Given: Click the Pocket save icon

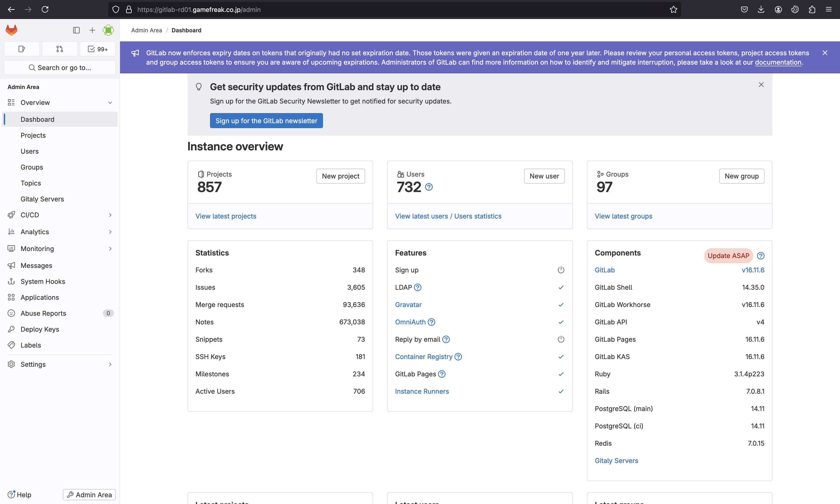Looking at the screenshot, I should coord(744,10).
